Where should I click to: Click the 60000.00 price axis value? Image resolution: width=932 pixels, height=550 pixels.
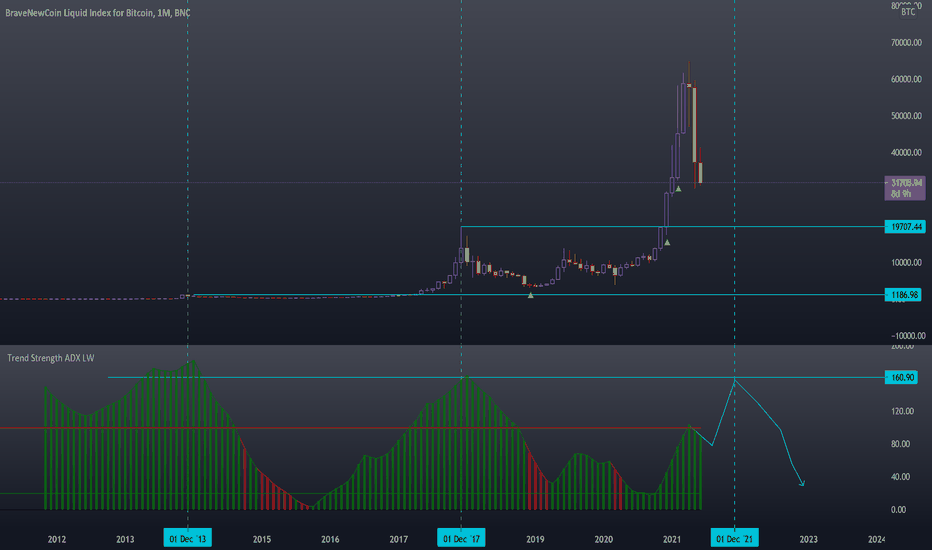point(906,79)
